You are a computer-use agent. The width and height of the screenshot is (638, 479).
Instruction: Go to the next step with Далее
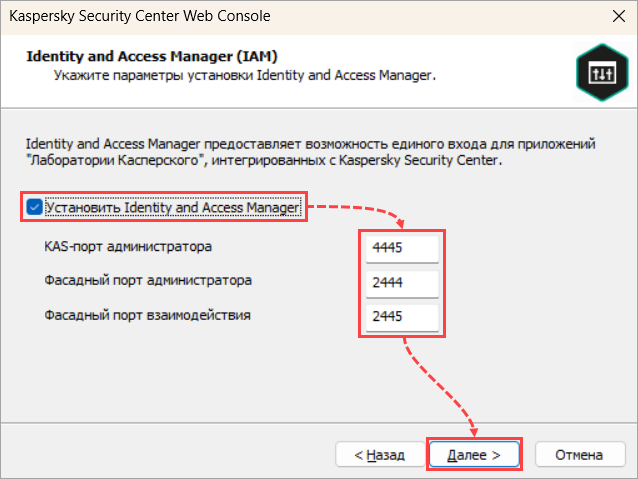pyautogui.click(x=474, y=455)
